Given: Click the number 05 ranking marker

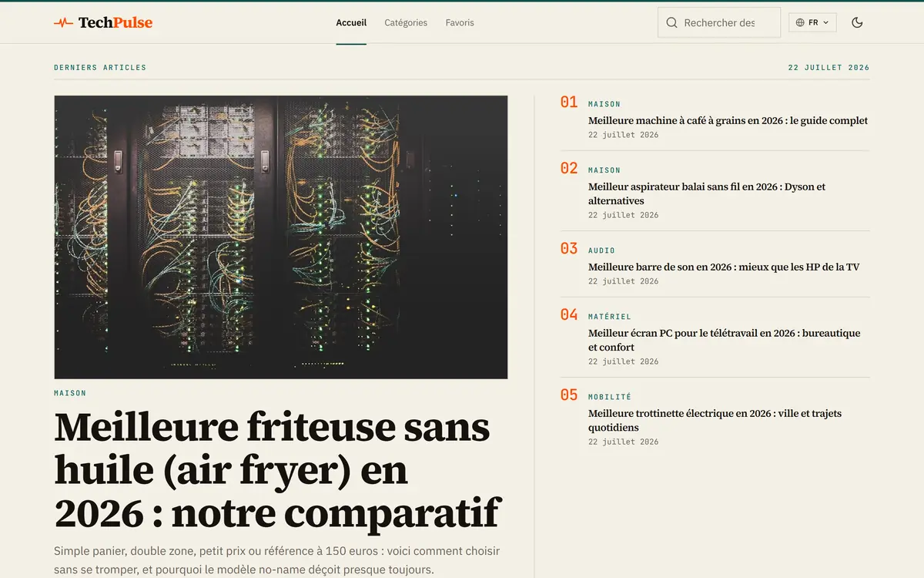Looking at the screenshot, I should pyautogui.click(x=569, y=395).
